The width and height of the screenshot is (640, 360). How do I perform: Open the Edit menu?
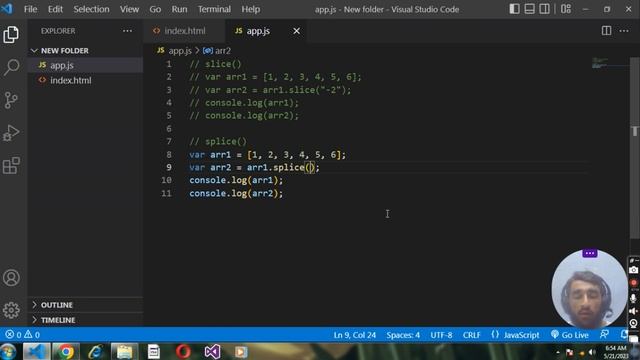[55, 9]
